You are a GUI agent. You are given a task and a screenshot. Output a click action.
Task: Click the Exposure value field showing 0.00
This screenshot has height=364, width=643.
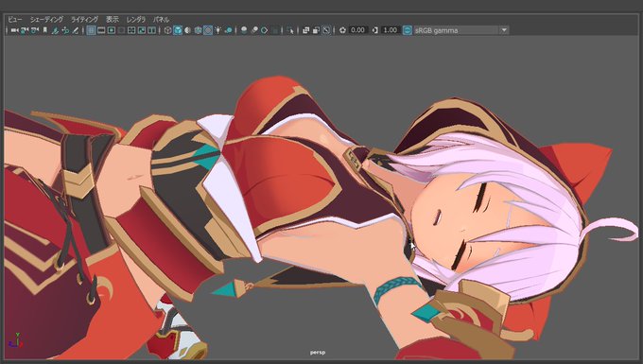(358, 30)
